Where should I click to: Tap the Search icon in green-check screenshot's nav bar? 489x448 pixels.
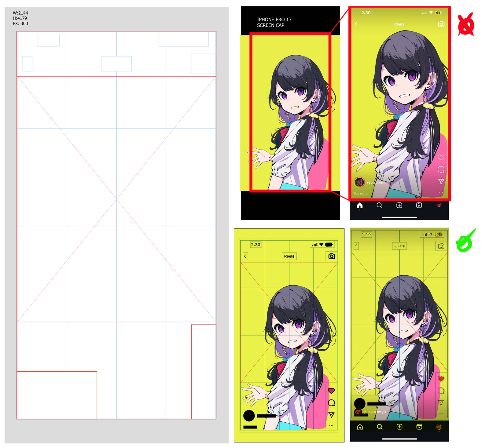pyautogui.click(x=379, y=427)
